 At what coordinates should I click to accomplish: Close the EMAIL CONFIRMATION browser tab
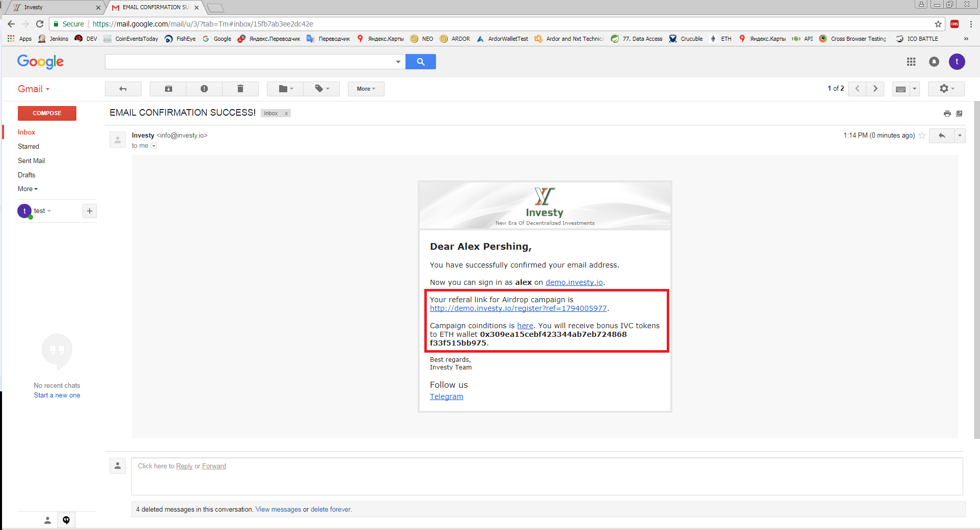click(x=197, y=8)
